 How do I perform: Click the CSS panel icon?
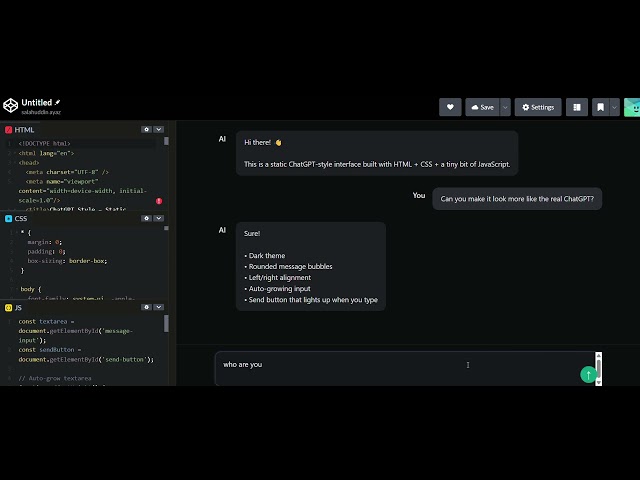8,219
